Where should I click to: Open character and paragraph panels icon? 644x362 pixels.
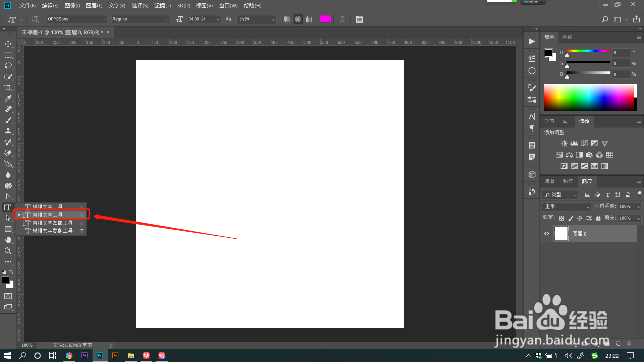pos(359,19)
